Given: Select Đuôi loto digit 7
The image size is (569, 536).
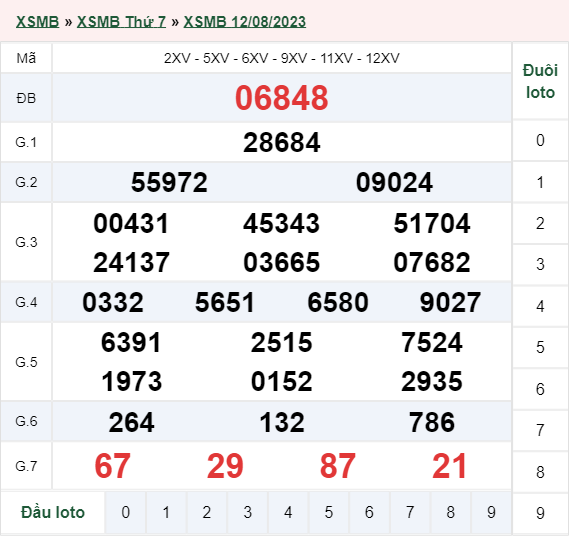Looking at the screenshot, I should coord(540,430).
